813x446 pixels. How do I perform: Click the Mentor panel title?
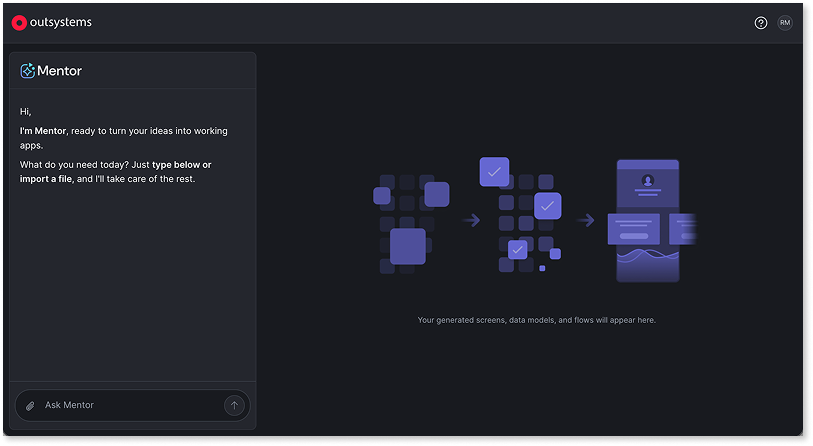tap(59, 71)
